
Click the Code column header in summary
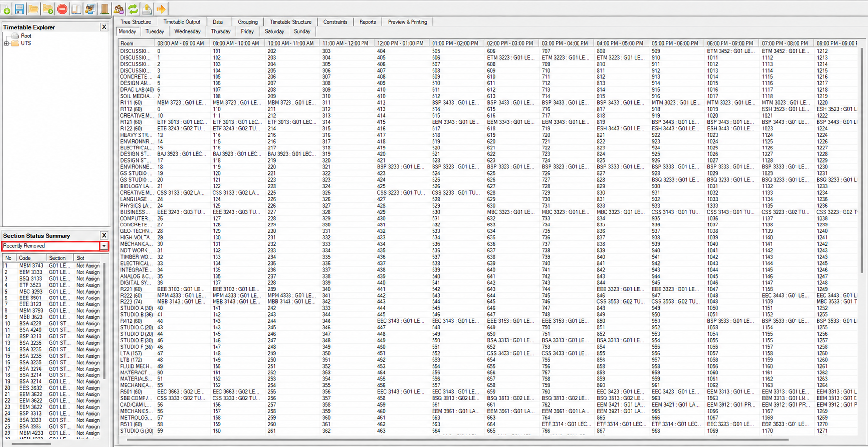[x=31, y=258]
